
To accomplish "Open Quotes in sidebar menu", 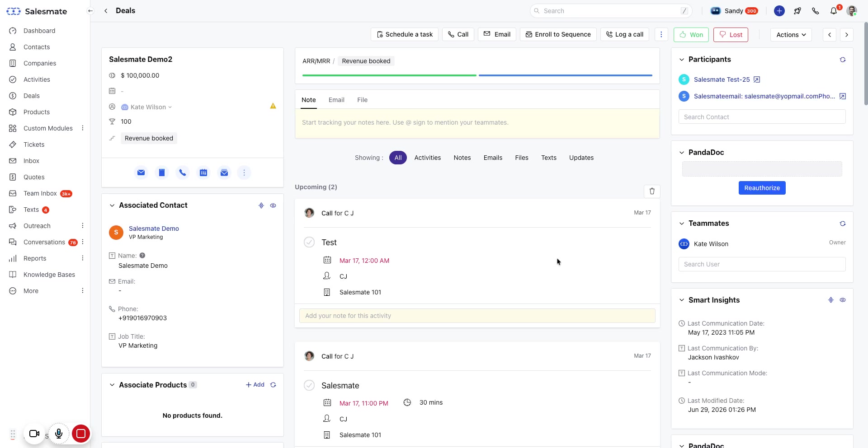I will coord(34,177).
